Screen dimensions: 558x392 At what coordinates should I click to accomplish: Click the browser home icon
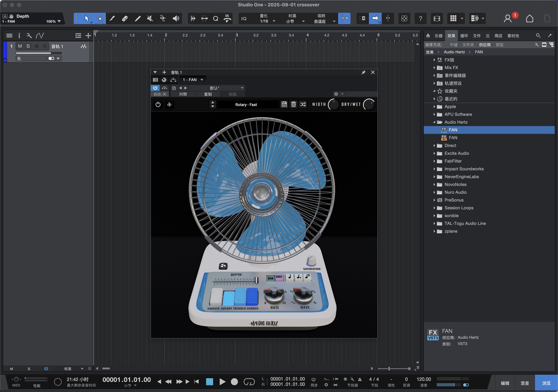[x=428, y=35]
